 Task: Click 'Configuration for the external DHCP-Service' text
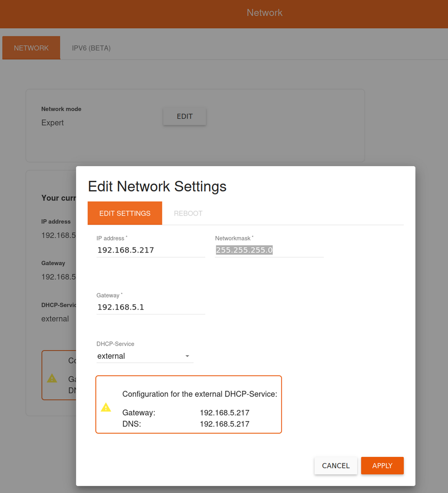click(199, 394)
